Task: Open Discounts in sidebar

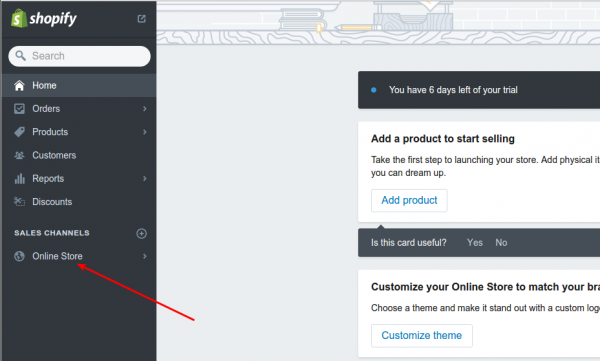Action: coord(79,202)
